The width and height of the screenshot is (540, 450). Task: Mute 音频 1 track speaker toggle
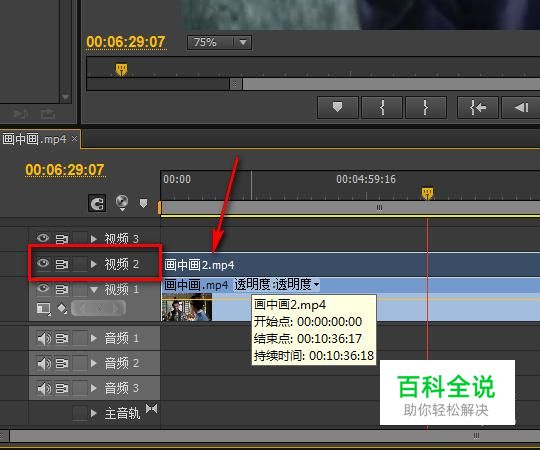(44, 338)
